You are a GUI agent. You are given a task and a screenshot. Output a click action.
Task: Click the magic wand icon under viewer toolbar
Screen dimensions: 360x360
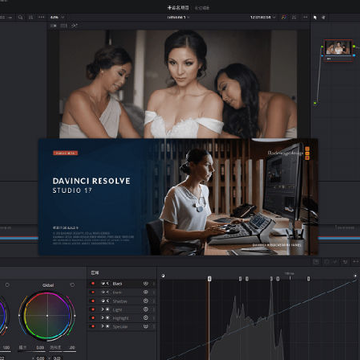pyautogui.click(x=75, y=26)
